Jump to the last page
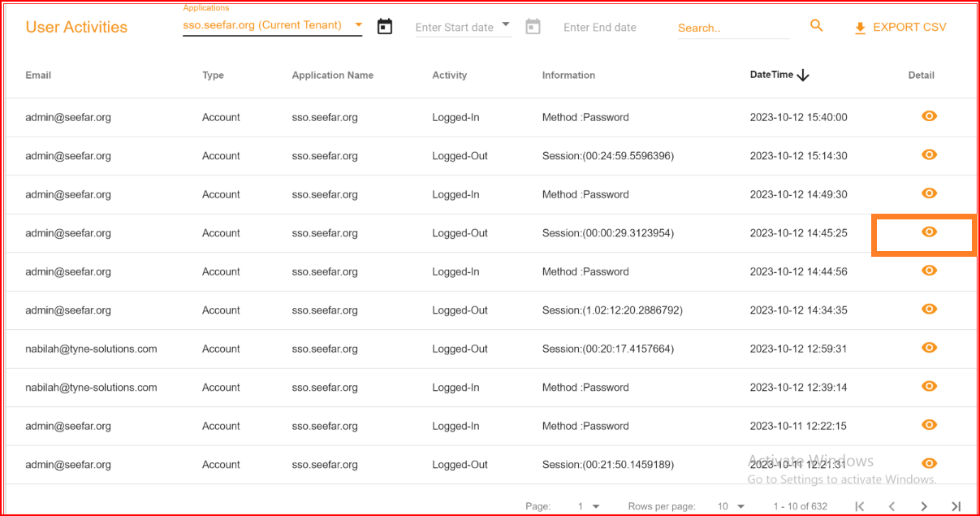This screenshot has height=516, width=980. click(x=956, y=506)
